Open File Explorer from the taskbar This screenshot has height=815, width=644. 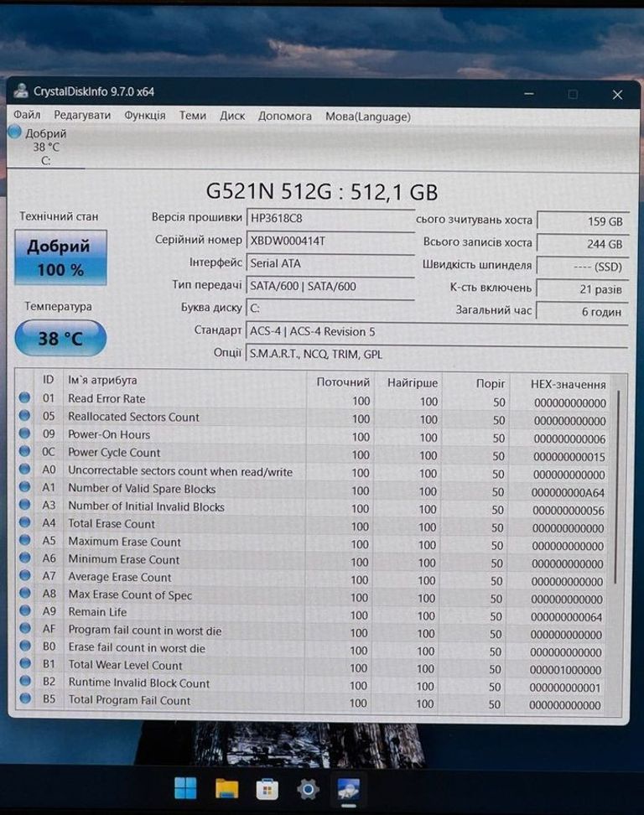tap(226, 788)
